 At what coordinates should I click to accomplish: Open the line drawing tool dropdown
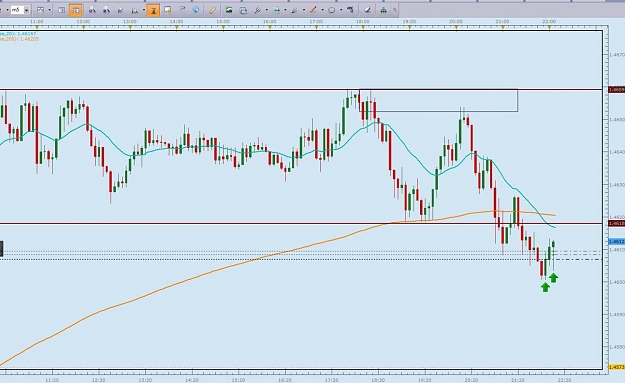click(x=322, y=10)
